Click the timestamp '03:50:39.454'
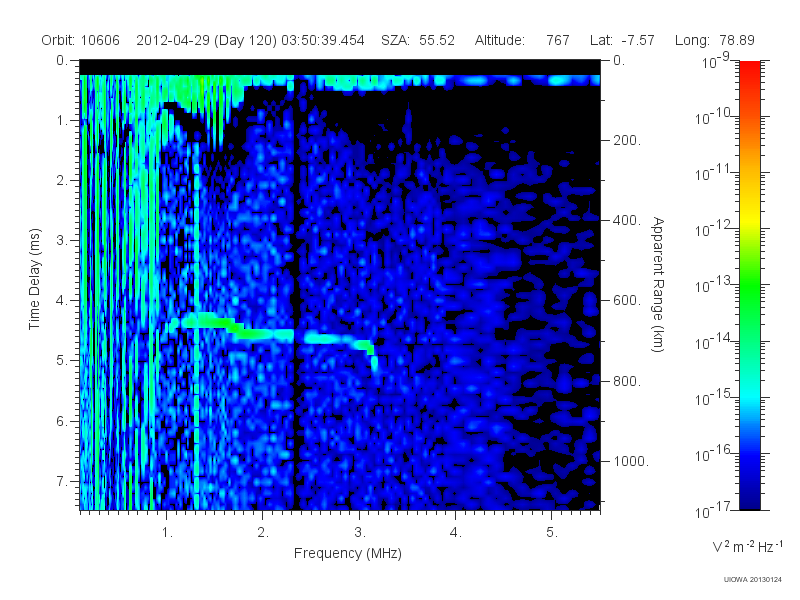Image resolution: width=800 pixels, height=600 pixels. (x=322, y=40)
